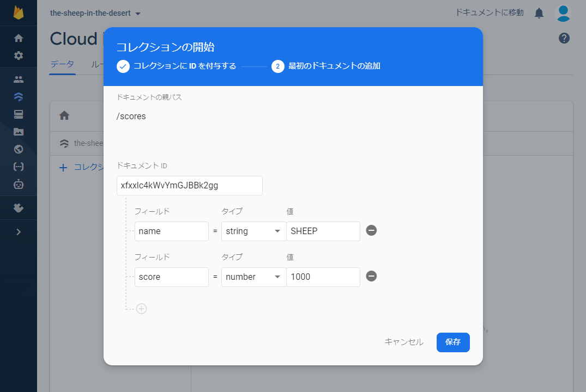Viewport: 586px width, 392px height.
Task: Click step 2 circle in dialog header
Action: pyautogui.click(x=277, y=66)
